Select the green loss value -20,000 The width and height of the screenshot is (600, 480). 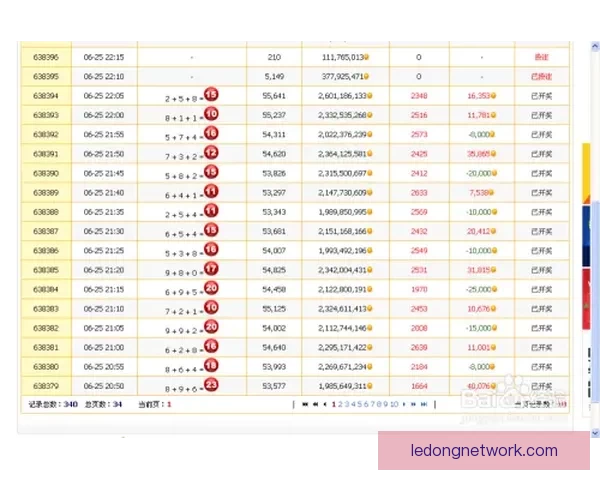coord(478,173)
